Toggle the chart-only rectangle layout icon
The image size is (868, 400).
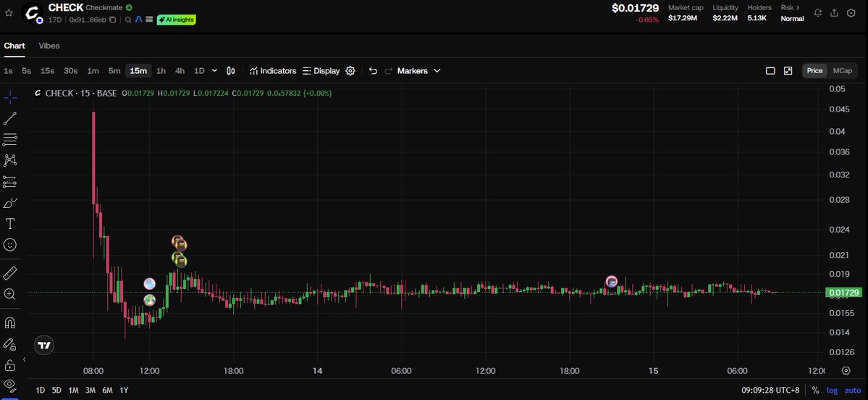[x=770, y=71]
